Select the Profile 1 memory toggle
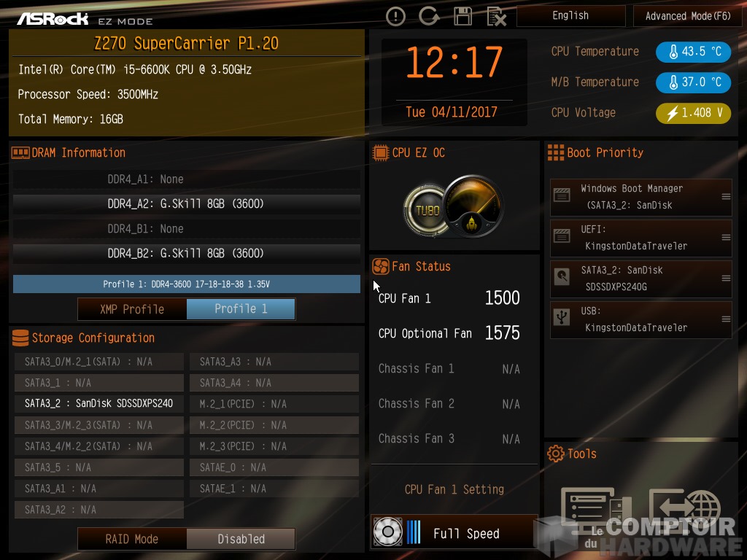Screen dimensions: 747x560 point(241,309)
